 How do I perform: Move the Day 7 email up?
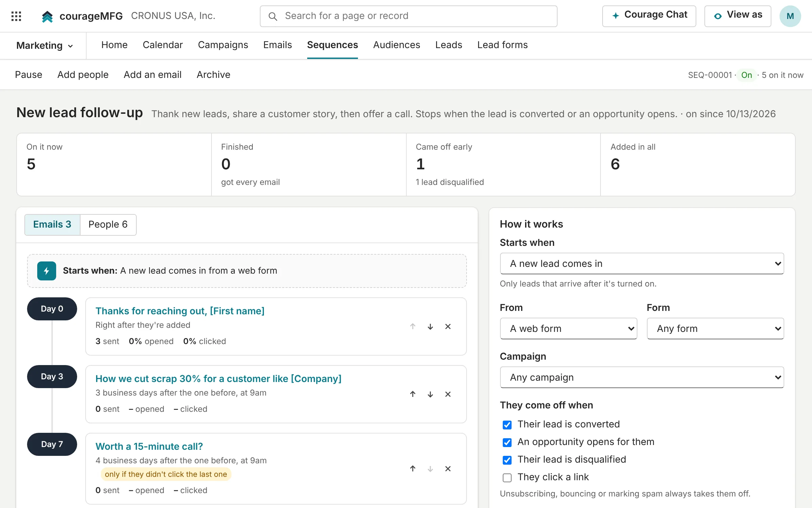(413, 469)
